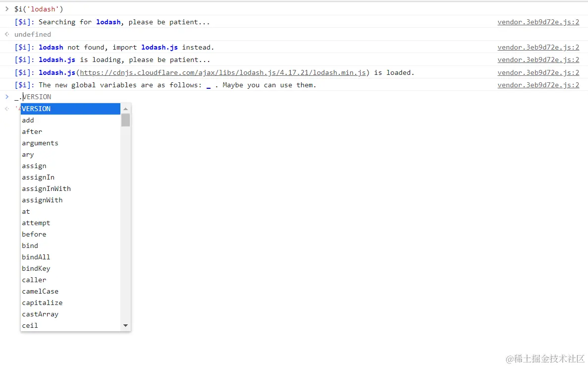This screenshot has height=367, width=588.
Task: Click the 'new global variables' message text
Action: (x=165, y=85)
